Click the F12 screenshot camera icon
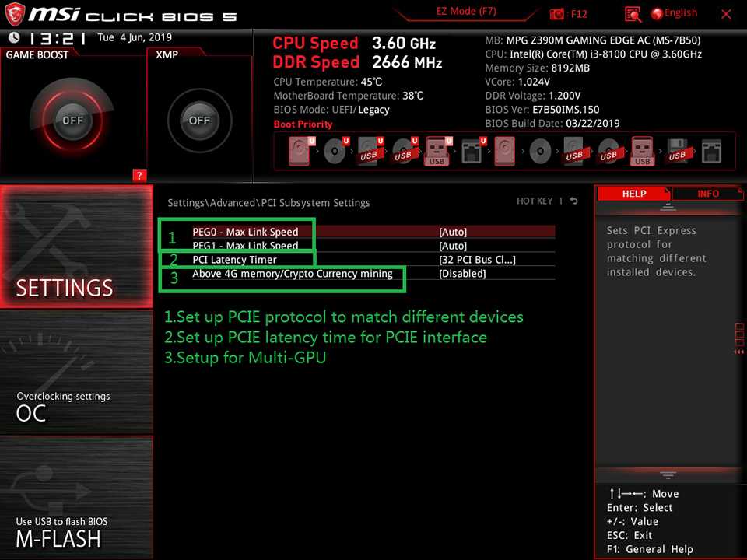The height and width of the screenshot is (560, 747). point(558,14)
